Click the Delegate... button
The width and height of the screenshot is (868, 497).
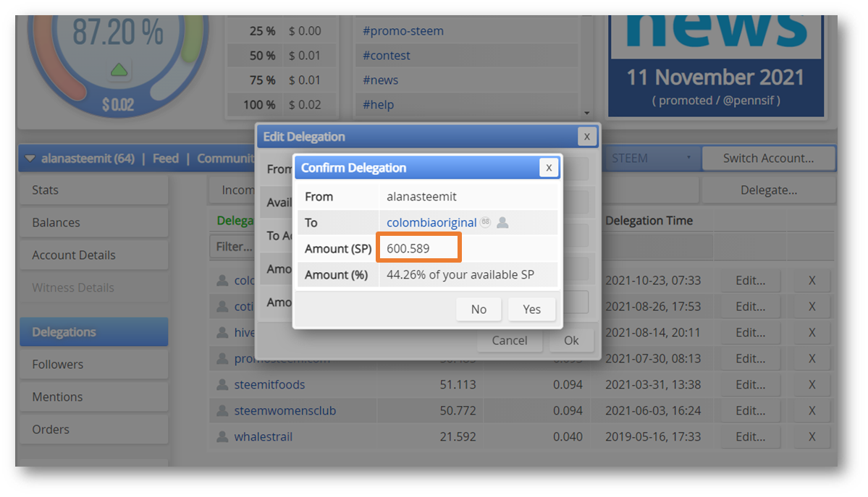click(x=768, y=190)
